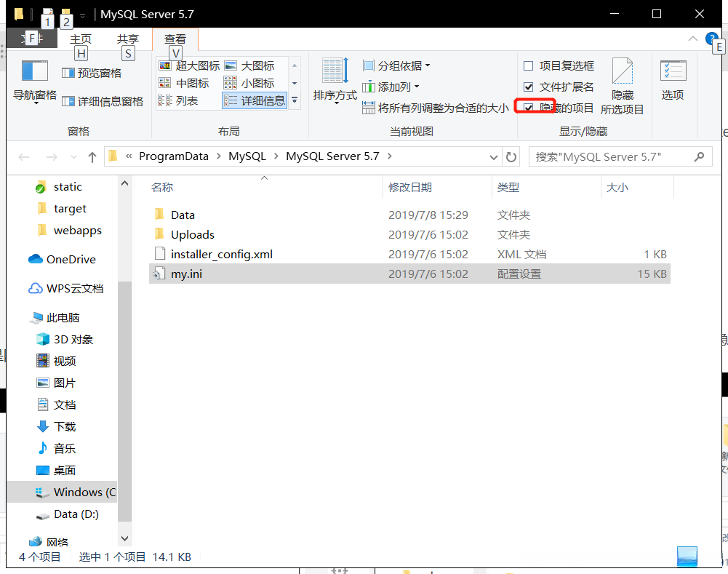Go up one folder level arrow

point(92,157)
